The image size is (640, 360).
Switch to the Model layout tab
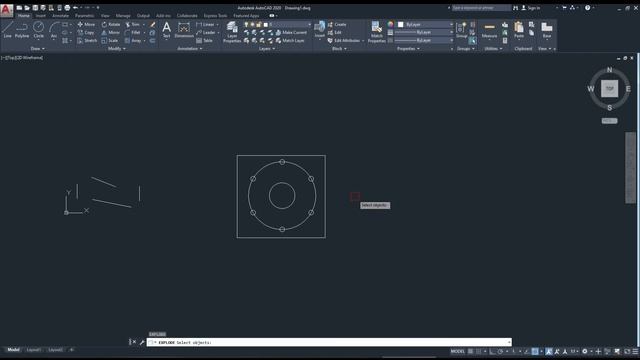[x=13, y=350]
